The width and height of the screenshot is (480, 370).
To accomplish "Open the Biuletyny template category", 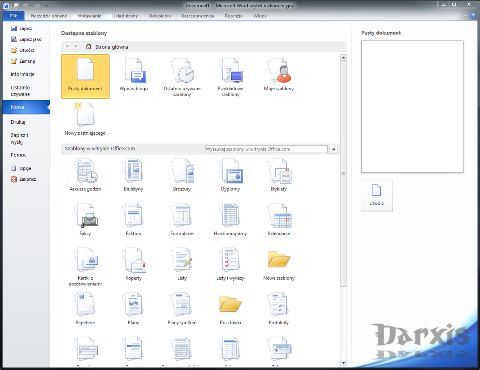I will point(133,175).
